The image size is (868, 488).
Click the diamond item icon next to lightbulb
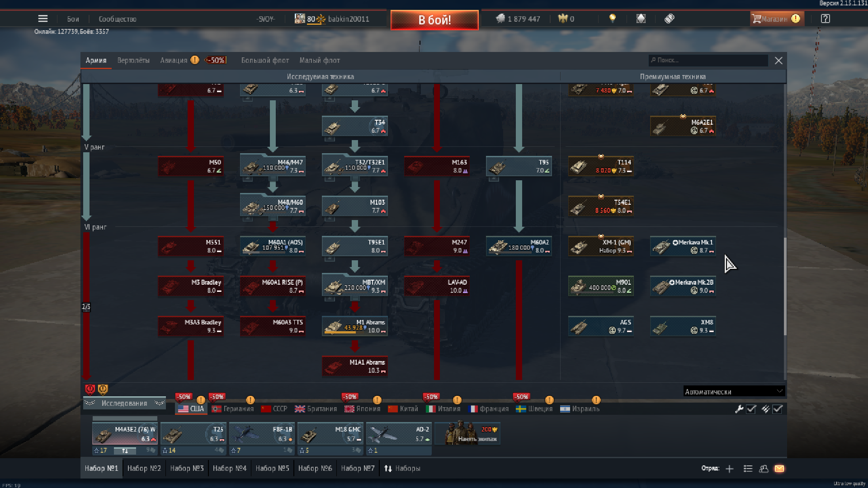641,19
